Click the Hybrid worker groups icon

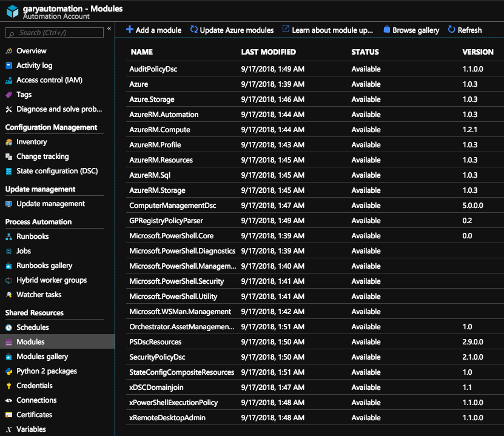(x=9, y=280)
